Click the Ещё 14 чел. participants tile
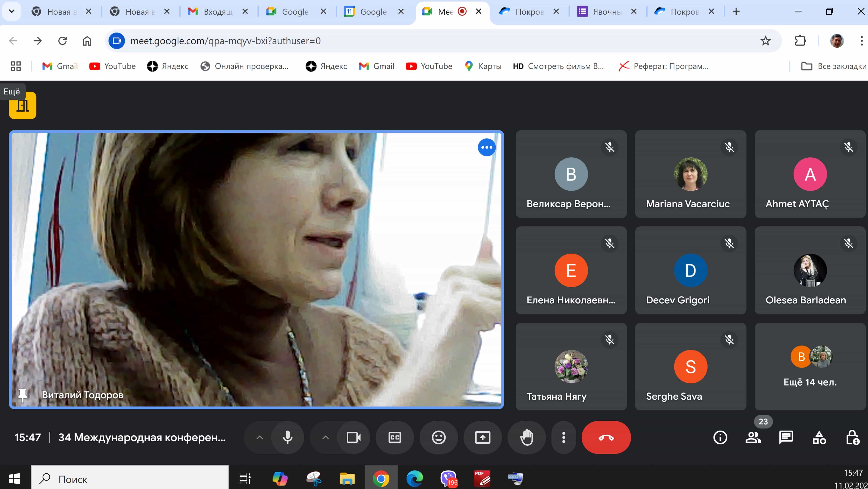The image size is (868, 489). [x=810, y=367]
